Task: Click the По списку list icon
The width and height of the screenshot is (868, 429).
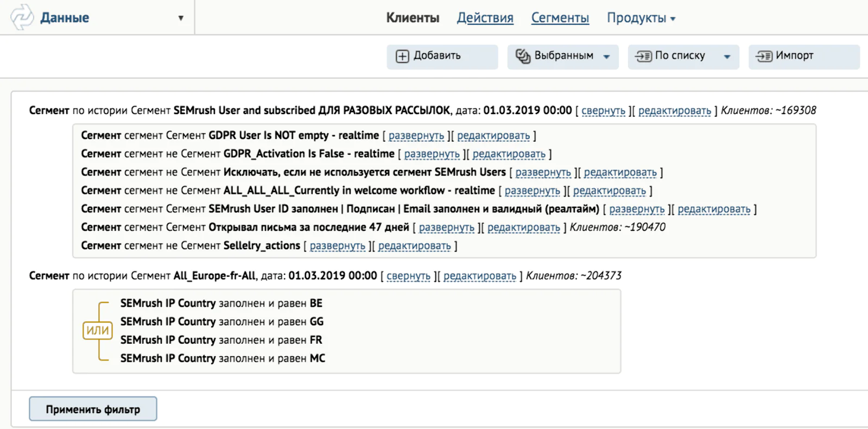Action: pyautogui.click(x=644, y=56)
